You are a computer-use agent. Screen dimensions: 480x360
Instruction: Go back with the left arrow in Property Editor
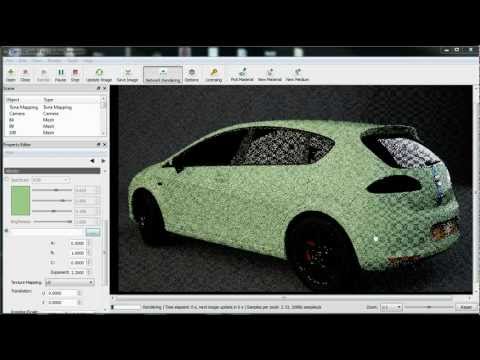click(92, 161)
